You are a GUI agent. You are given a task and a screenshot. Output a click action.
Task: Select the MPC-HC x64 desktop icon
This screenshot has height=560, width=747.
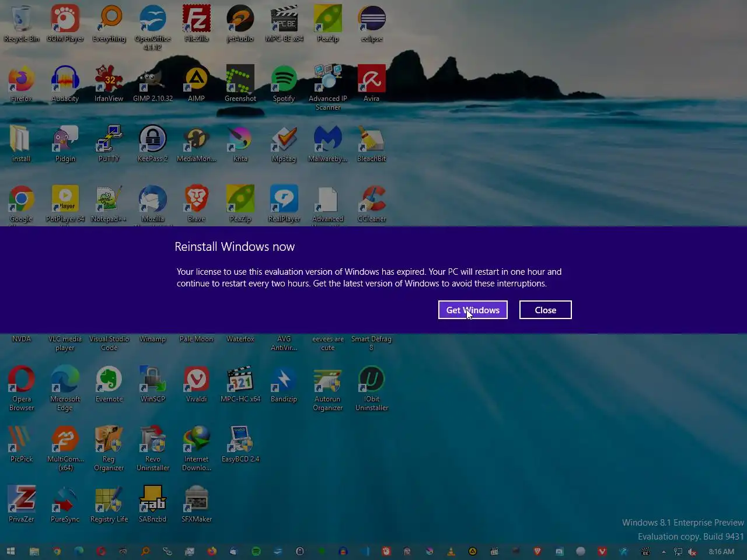pyautogui.click(x=240, y=384)
